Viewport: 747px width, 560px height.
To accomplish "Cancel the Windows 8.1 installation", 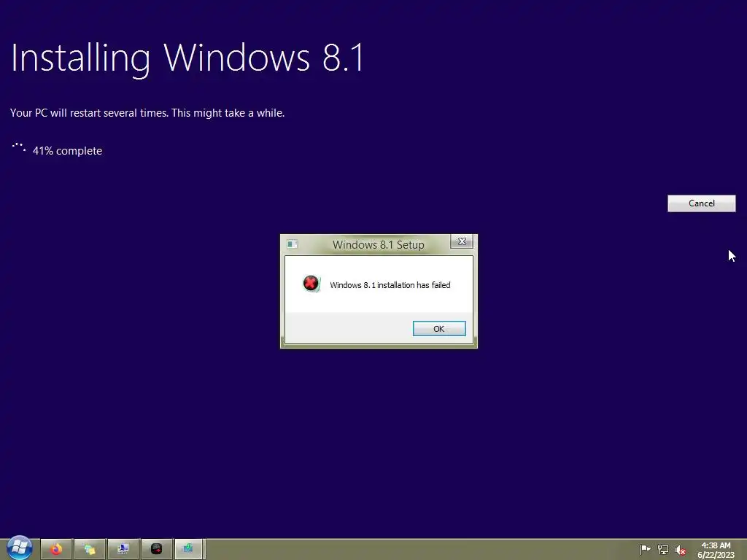I will pos(701,203).
